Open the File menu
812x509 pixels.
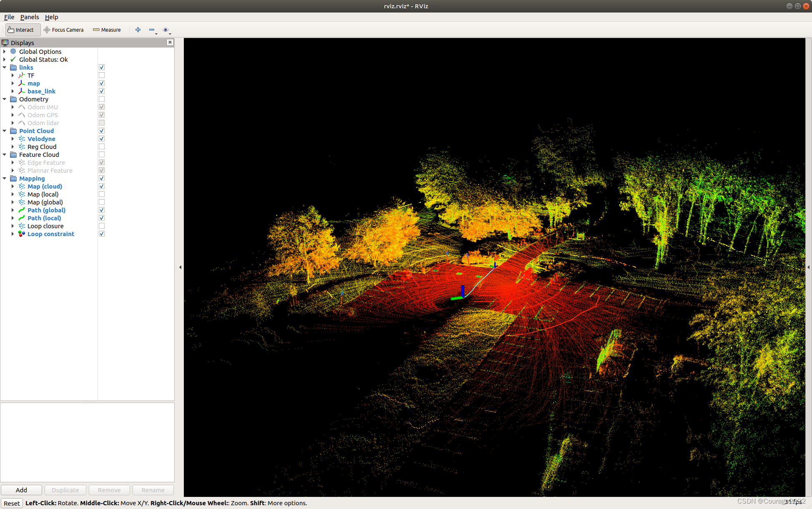tap(9, 17)
